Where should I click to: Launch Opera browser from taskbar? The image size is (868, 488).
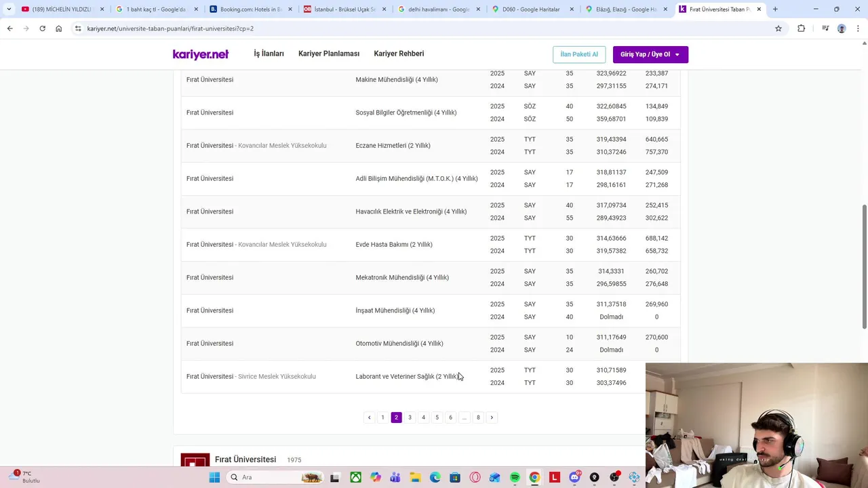click(475, 477)
